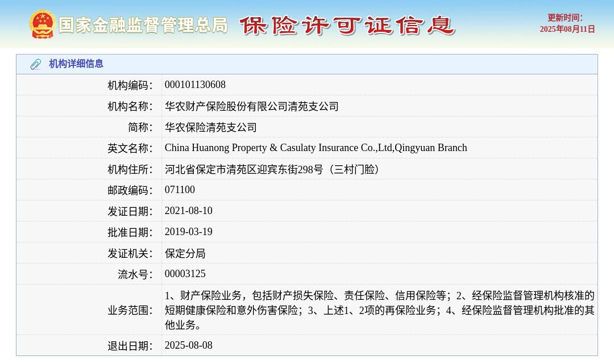Click the 批准日期 label
614x364 pixels.
point(130,232)
